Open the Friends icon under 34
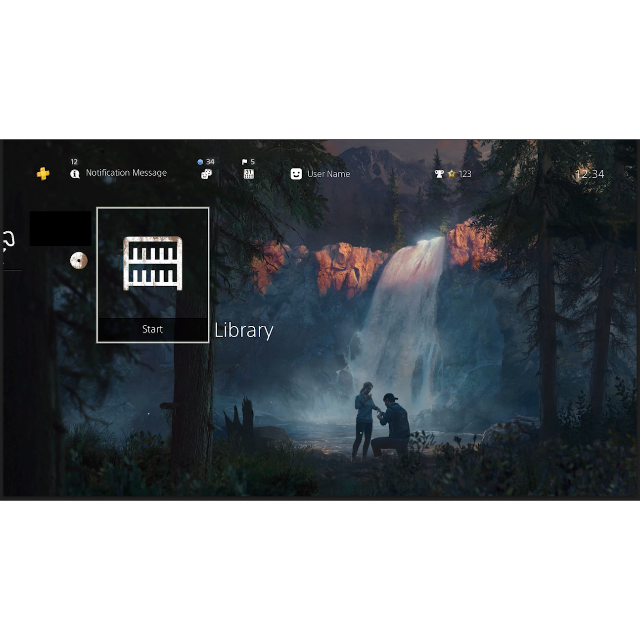This screenshot has height=640, width=640. [207, 174]
